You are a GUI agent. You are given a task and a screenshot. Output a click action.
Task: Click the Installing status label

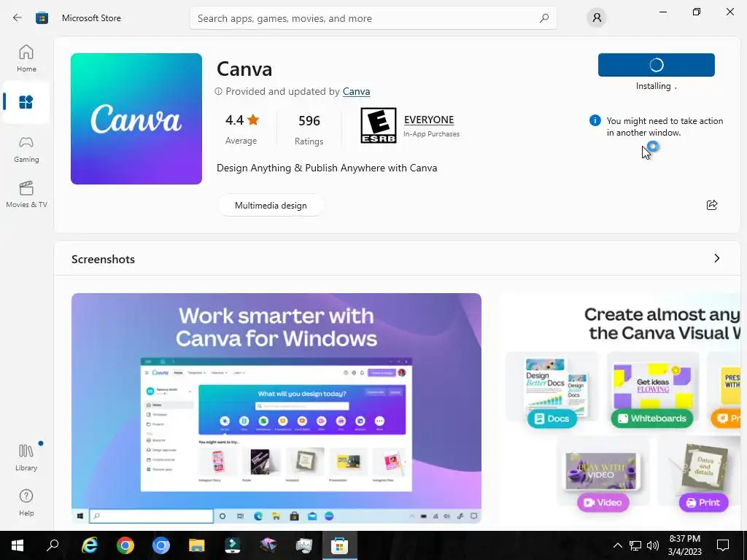click(655, 86)
